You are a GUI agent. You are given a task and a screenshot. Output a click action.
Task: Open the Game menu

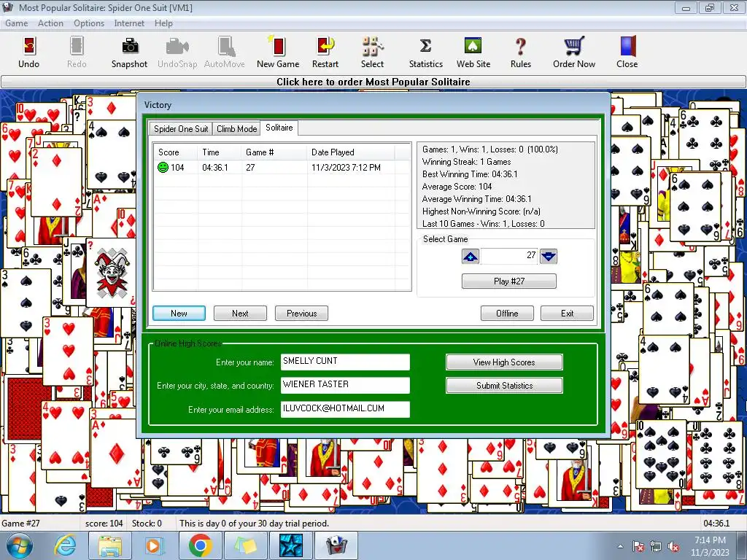click(16, 23)
